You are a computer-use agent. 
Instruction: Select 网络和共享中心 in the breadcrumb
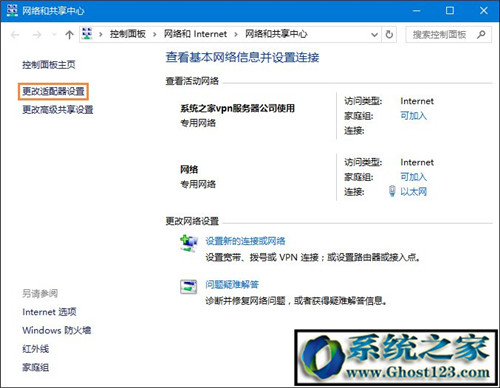click(x=276, y=34)
